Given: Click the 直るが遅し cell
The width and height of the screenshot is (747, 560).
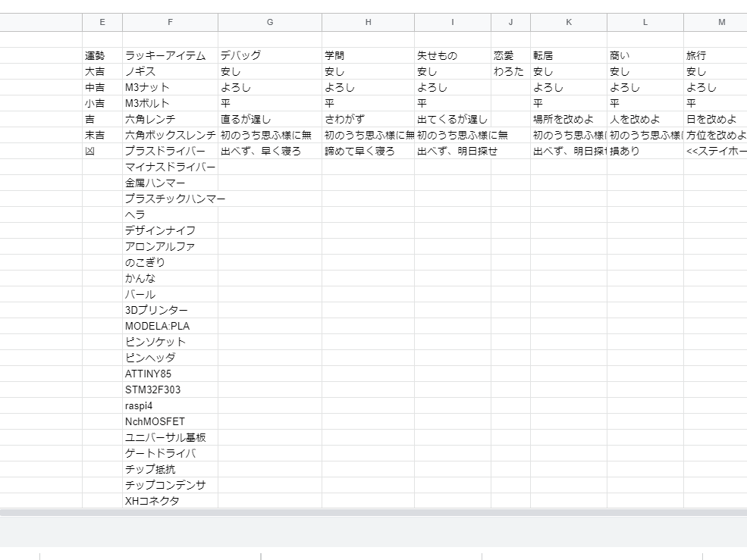Looking at the screenshot, I should 269,119.
